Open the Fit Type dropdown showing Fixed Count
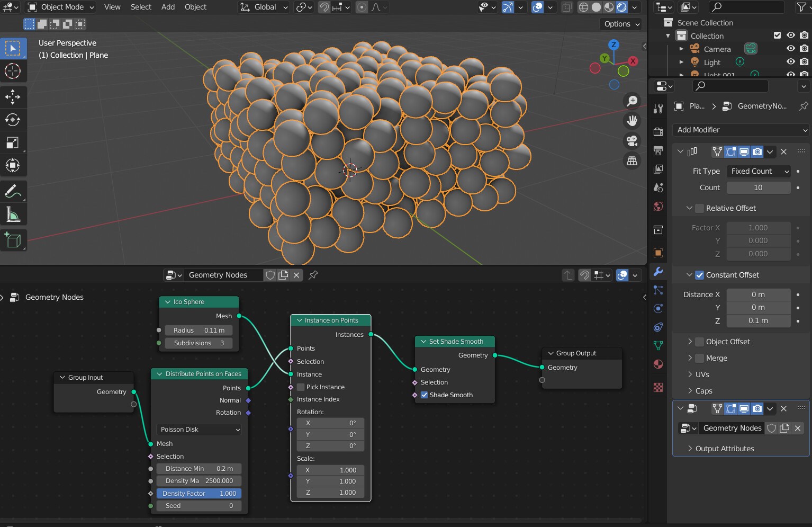 pos(759,171)
